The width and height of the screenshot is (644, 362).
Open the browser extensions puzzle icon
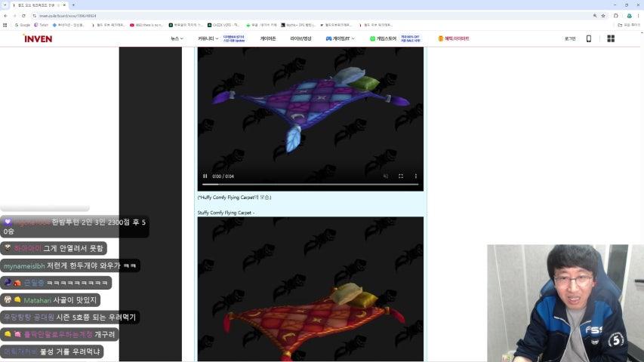click(615, 16)
